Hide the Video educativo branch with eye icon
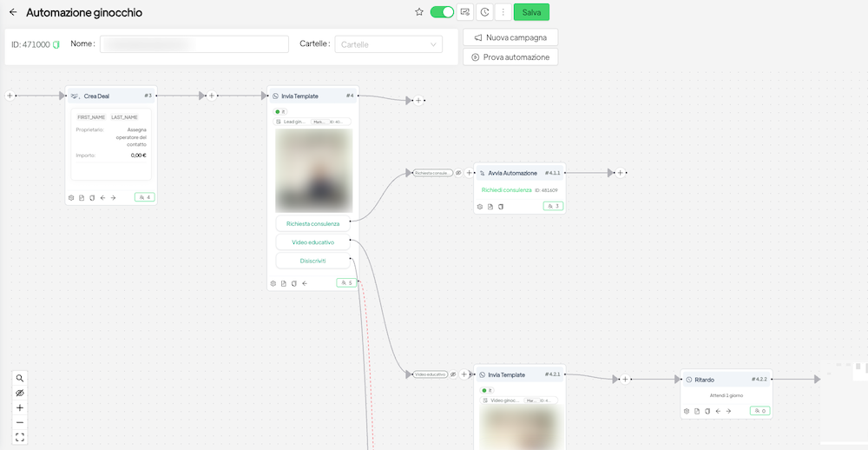868x450 pixels. pyautogui.click(x=453, y=374)
